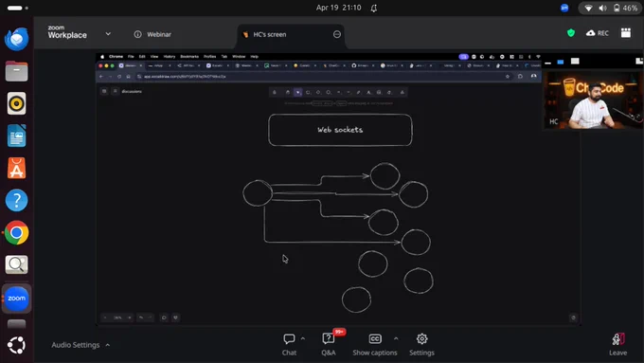Open the Zoom Workplace dropdown

[108, 34]
